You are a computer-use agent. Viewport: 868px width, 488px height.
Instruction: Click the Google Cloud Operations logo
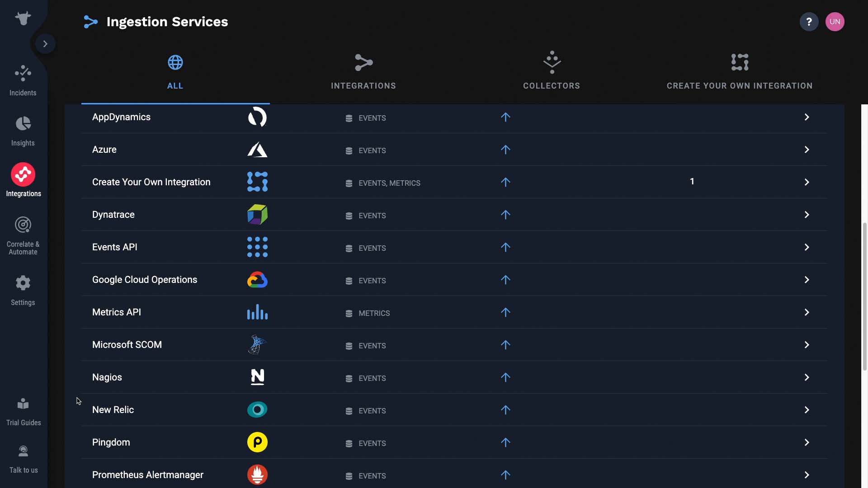click(x=257, y=280)
